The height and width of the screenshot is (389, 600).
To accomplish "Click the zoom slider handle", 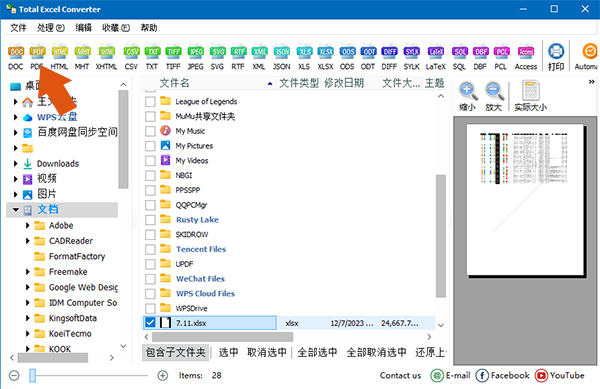I will tap(33, 376).
